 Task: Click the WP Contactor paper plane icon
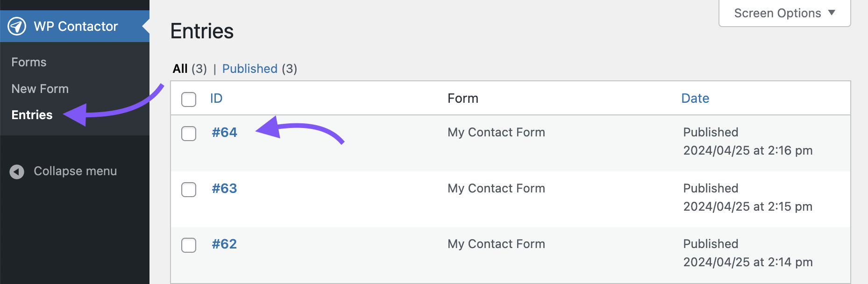click(x=17, y=26)
